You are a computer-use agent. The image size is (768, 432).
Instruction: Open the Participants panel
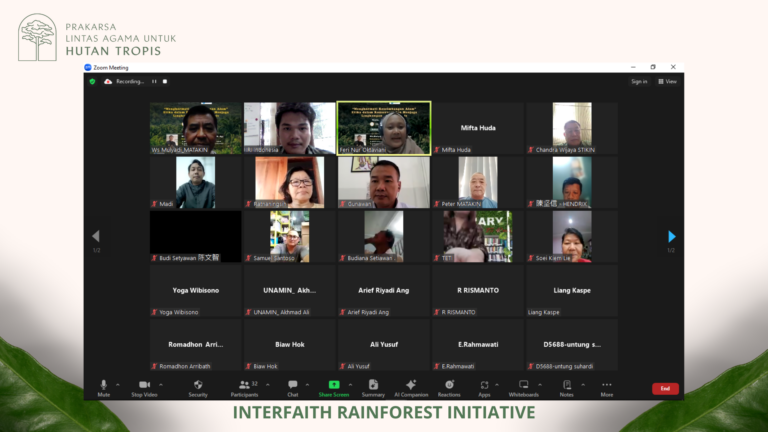coord(244,386)
